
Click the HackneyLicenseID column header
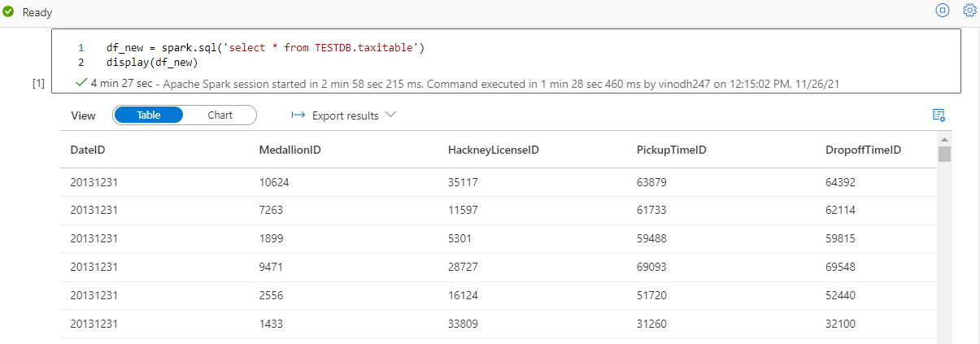click(494, 150)
